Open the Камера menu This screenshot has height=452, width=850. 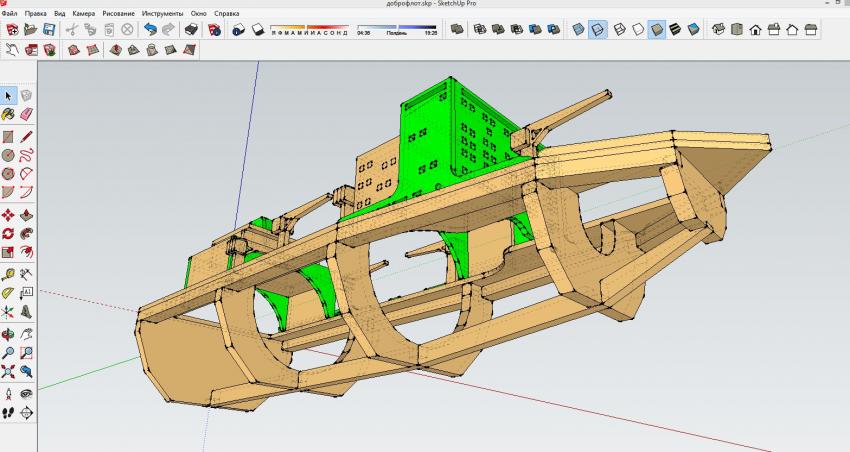84,14
